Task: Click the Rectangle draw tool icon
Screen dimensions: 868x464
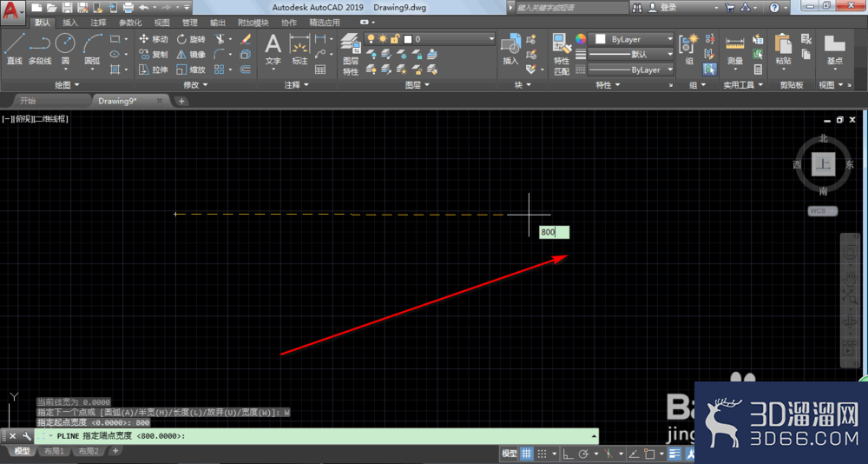Action: click(x=115, y=39)
